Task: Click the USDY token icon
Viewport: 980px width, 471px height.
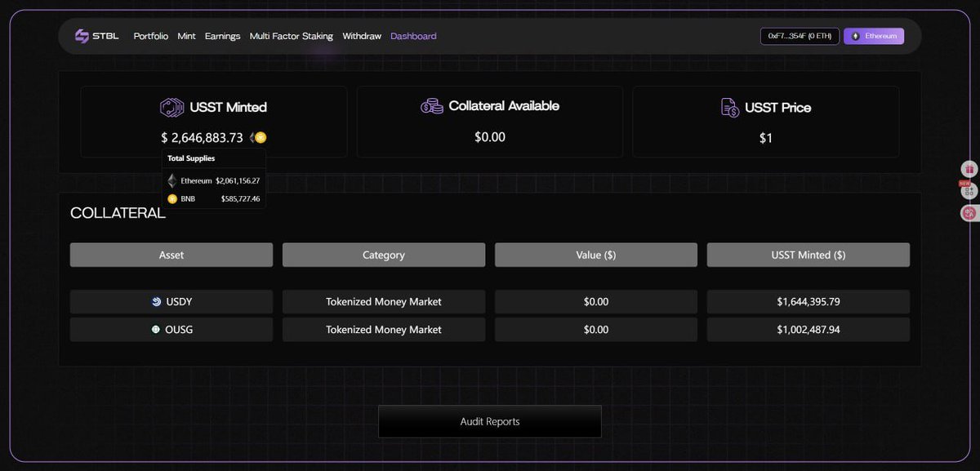Action: pos(157,302)
